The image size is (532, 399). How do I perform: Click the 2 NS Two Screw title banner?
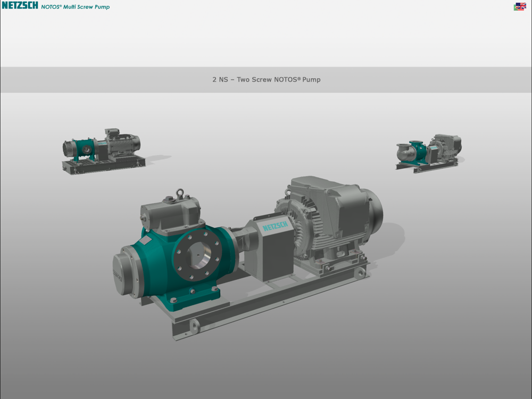[x=267, y=80]
